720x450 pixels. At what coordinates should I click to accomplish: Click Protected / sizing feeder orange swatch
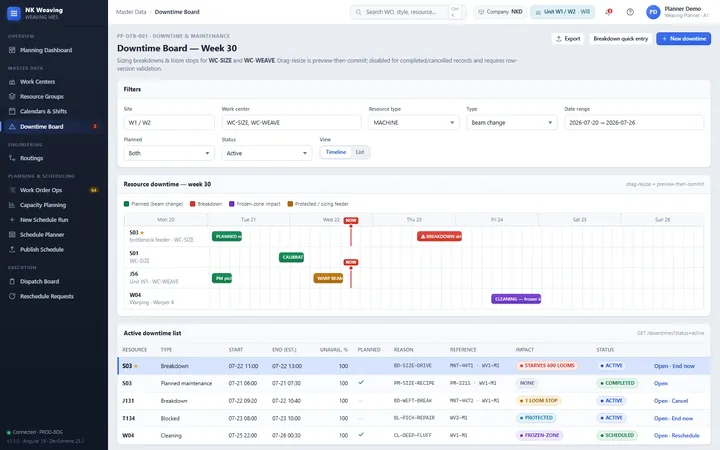[290, 204]
